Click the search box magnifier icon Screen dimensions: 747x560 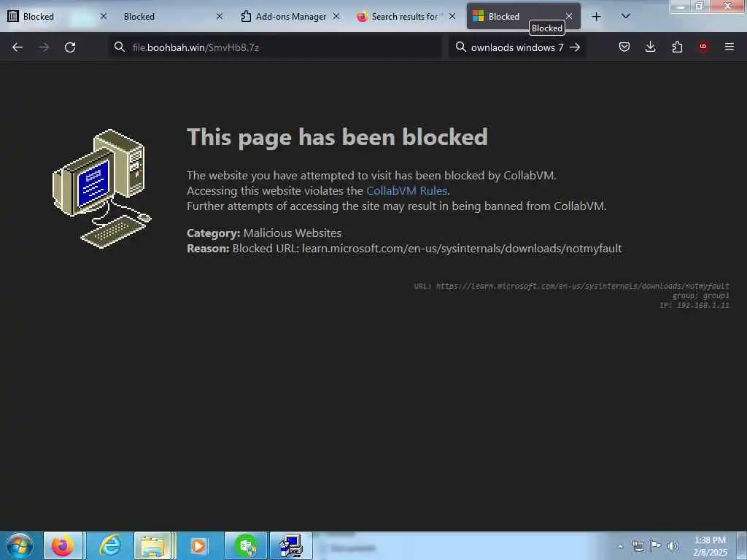coord(461,47)
